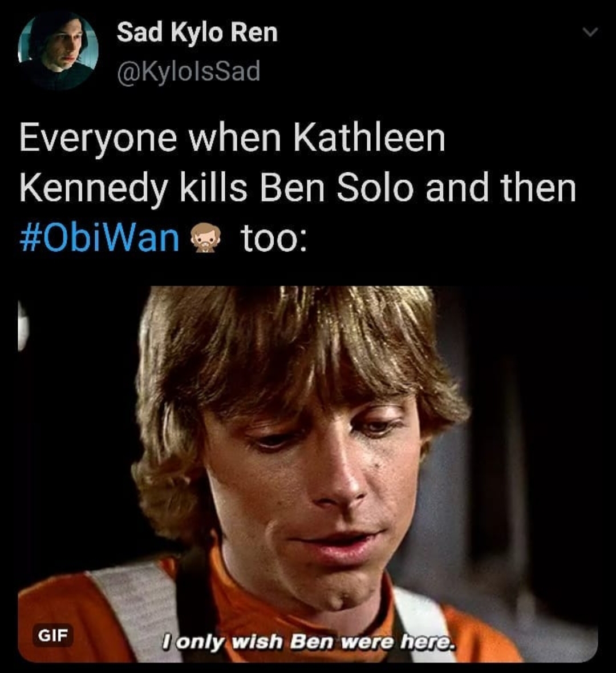Click the white object at the GIF's left edge
The width and height of the screenshot is (616, 673).
22,324
